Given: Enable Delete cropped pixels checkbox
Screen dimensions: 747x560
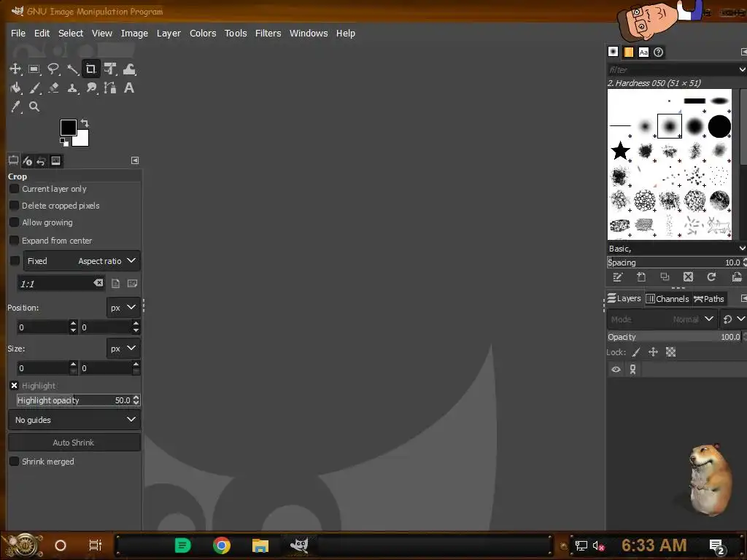Looking at the screenshot, I should coord(15,206).
